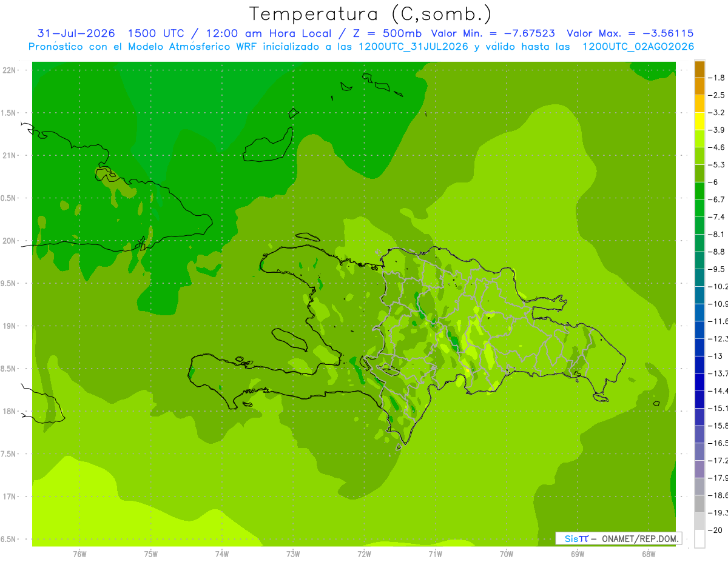Click the -8.8 colorbar value
Image resolution: width=728 pixels, height=562 pixels.
[x=717, y=252]
